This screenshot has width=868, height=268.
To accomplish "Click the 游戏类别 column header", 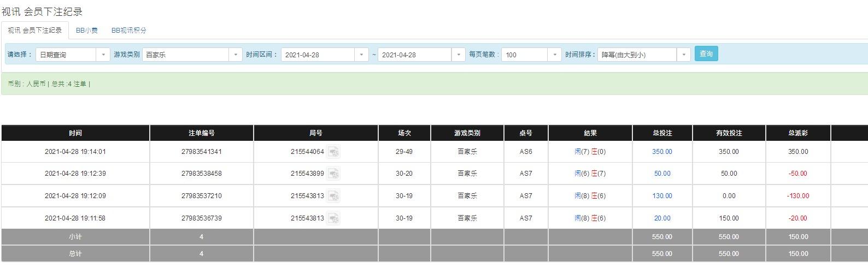I will 467,133.
